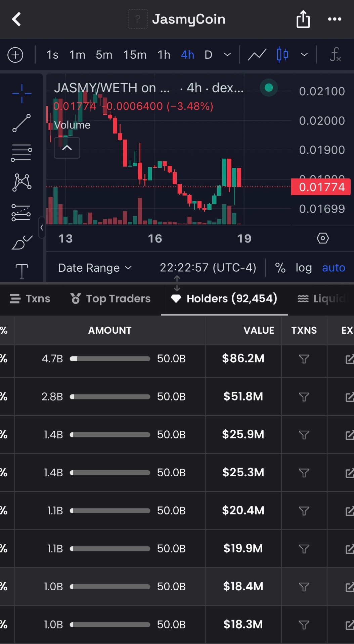Go back with the left arrow
This screenshot has width=354, height=644.
[16, 19]
